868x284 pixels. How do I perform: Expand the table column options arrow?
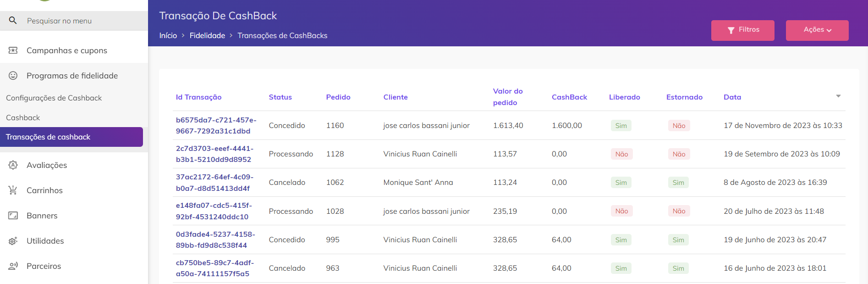838,96
